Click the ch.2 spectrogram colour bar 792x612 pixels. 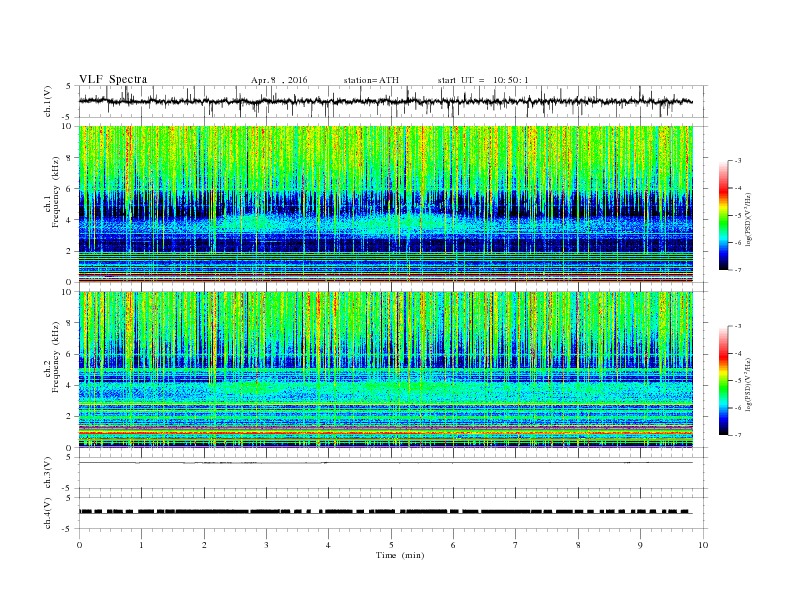(x=723, y=380)
